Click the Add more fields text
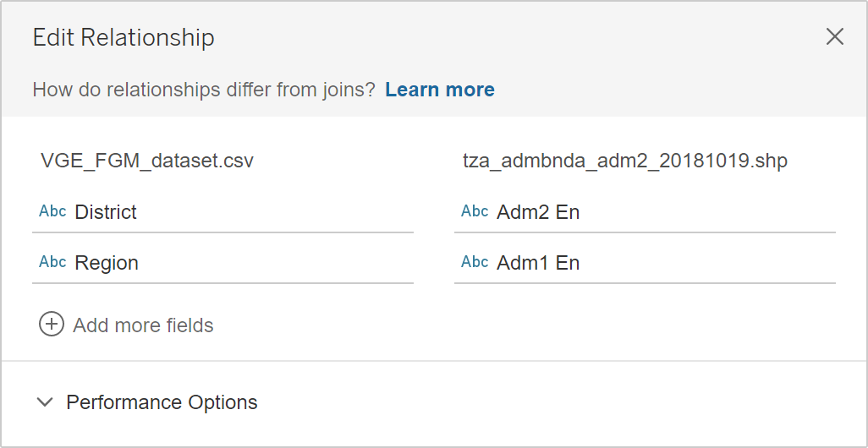Viewport: 868px width, 448px height. pyautogui.click(x=143, y=325)
